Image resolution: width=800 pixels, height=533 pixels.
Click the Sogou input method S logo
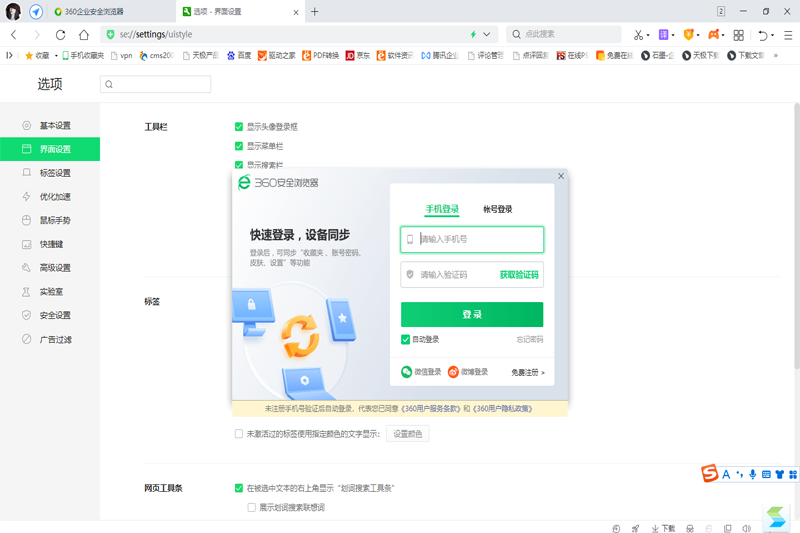(x=709, y=473)
